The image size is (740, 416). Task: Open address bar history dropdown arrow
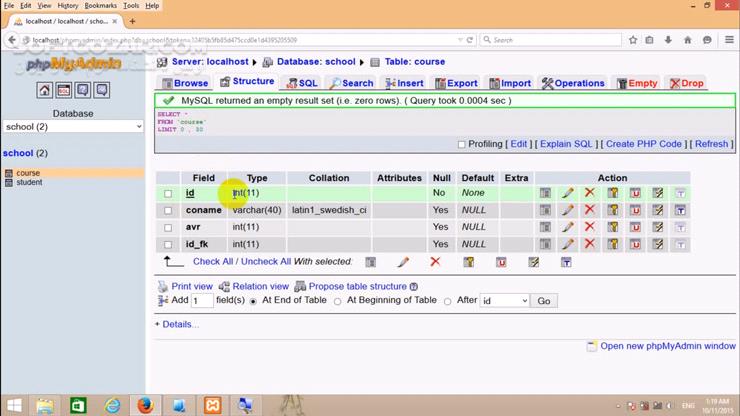point(460,40)
